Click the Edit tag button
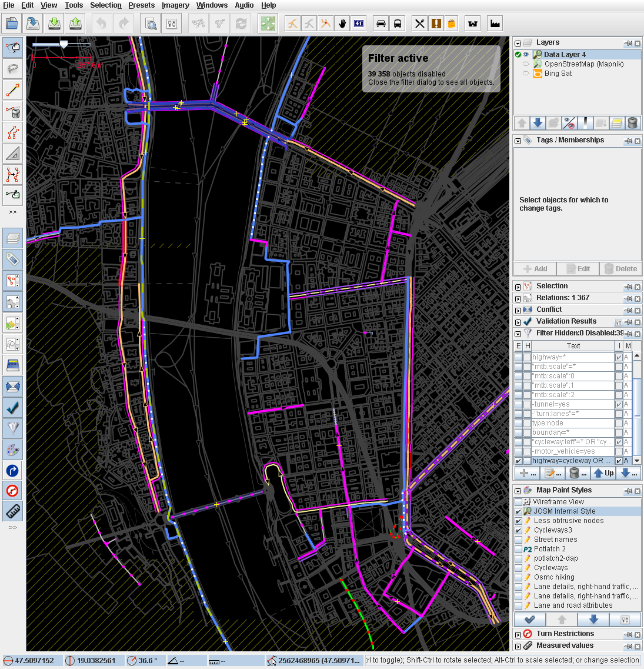Image resolution: width=644 pixels, height=669 pixels. click(x=578, y=269)
